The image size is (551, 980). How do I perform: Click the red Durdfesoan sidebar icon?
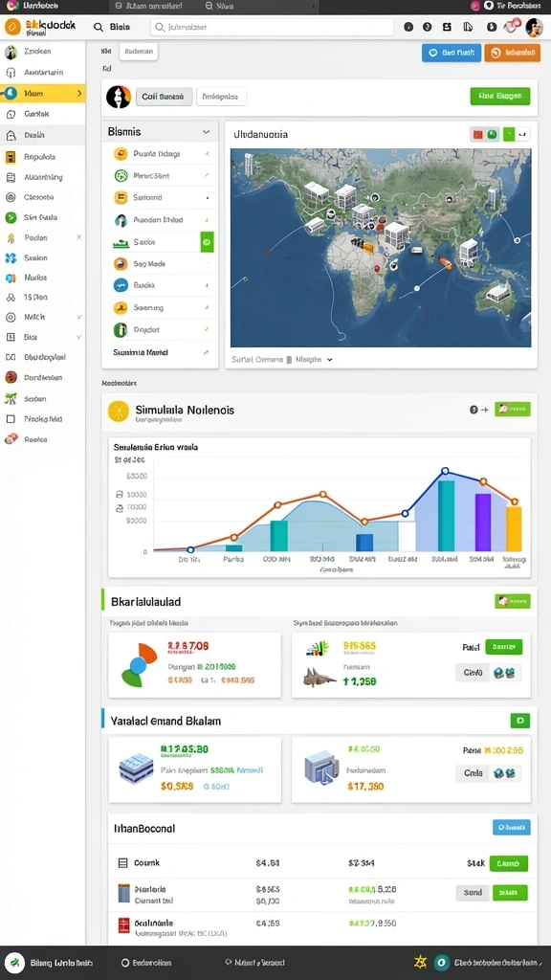[10, 377]
